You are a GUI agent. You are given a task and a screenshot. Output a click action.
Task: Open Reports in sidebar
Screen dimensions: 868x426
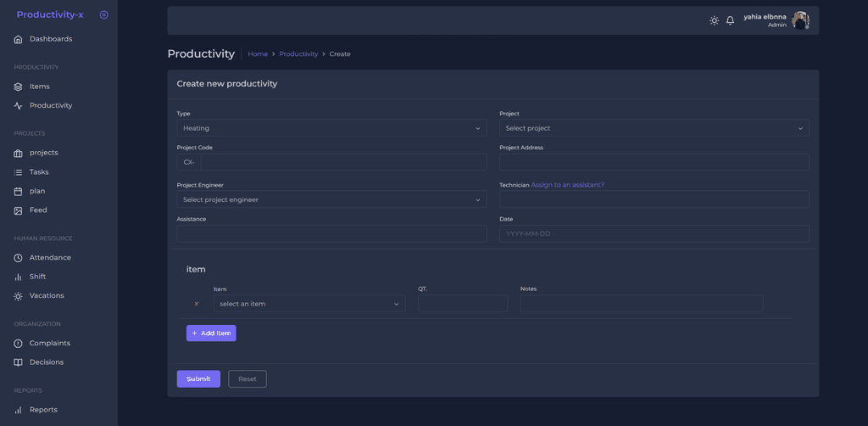point(43,410)
